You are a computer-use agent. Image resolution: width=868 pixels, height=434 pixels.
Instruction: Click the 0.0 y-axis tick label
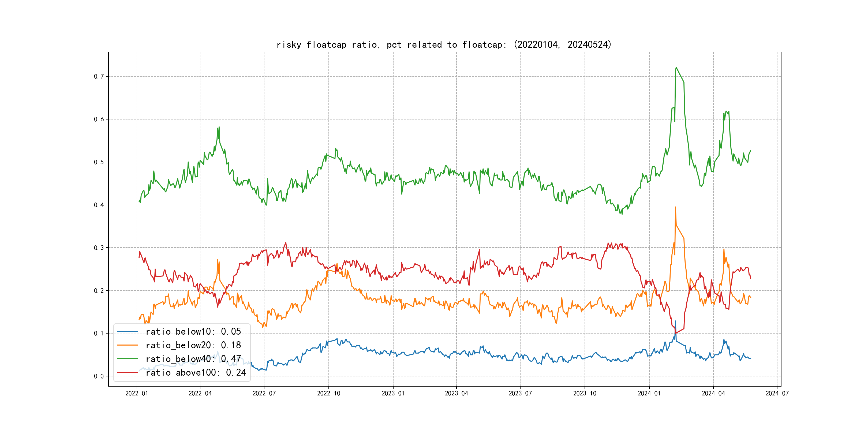point(99,376)
